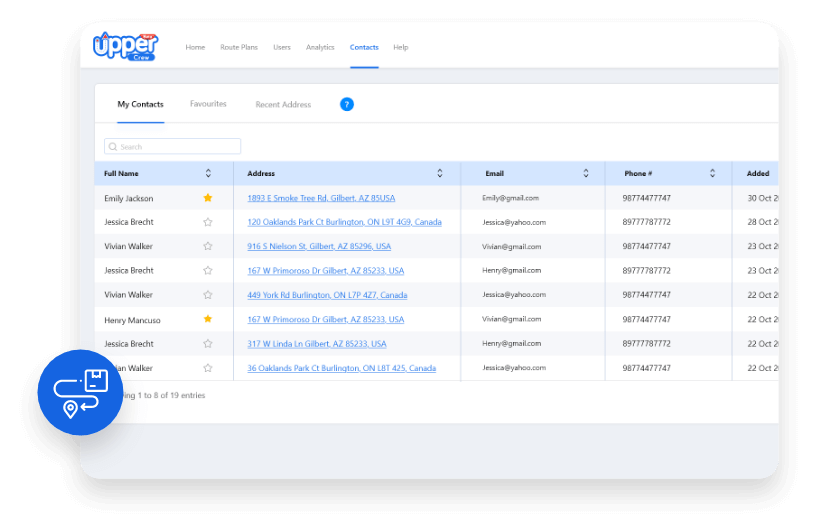Go to Home in top navigation
Screen dimensions: 816x531
195,47
